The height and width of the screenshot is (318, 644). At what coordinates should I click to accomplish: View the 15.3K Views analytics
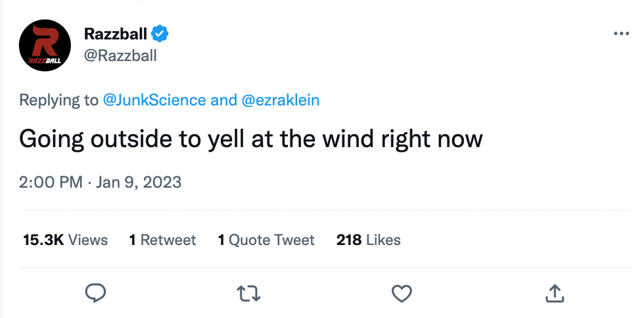[x=65, y=240]
